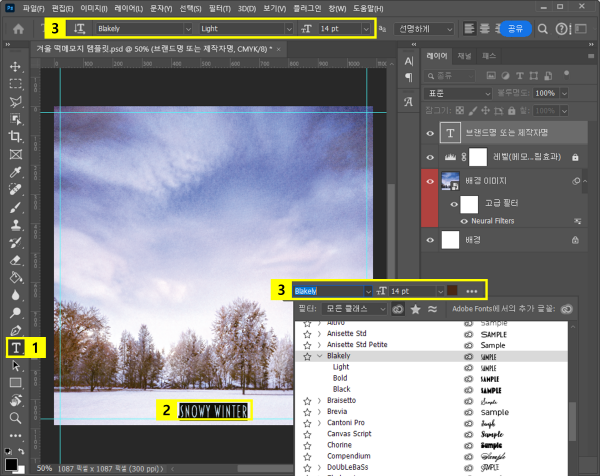Click the left align text button

[469, 29]
